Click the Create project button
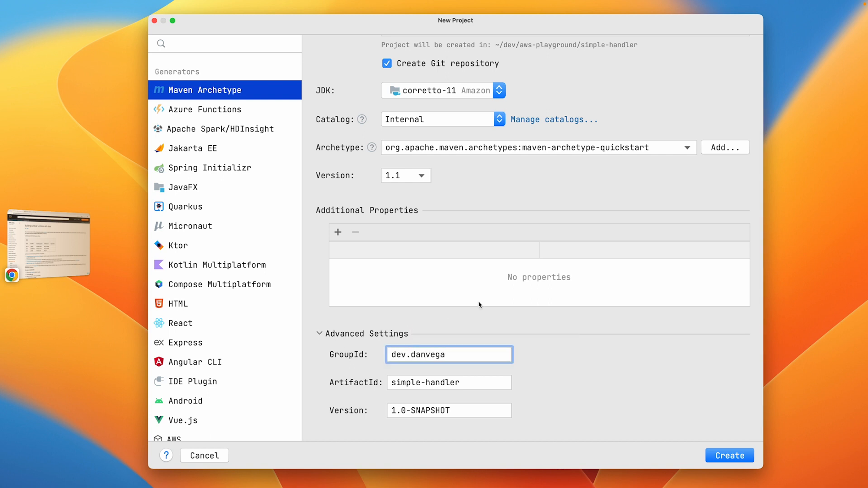 point(730,455)
